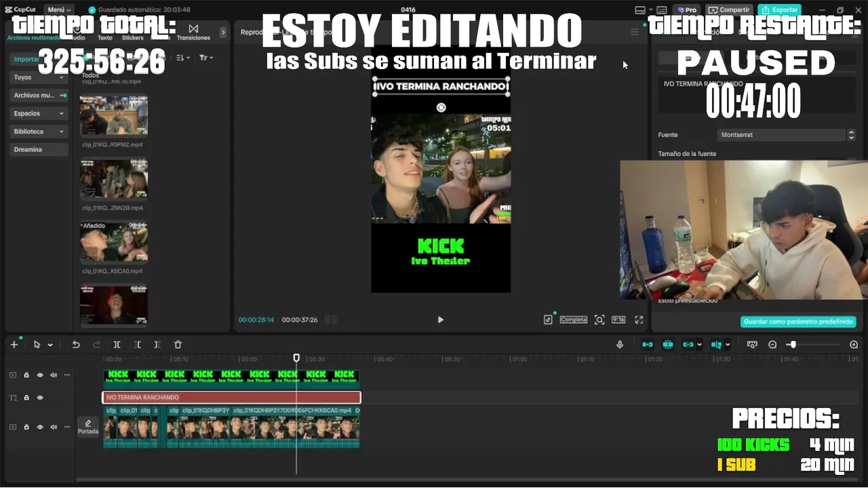Change the 9:16 aspect ratio
Image resolution: width=868 pixels, height=488 pixels.
[618, 319]
